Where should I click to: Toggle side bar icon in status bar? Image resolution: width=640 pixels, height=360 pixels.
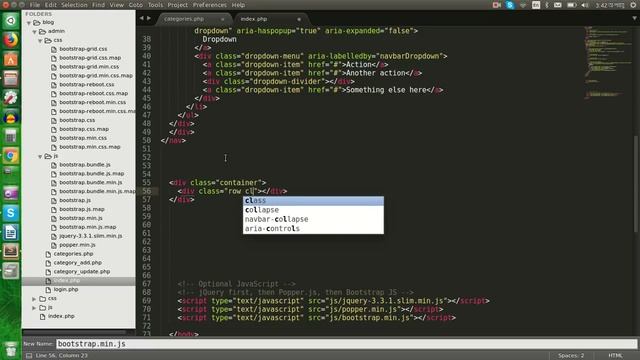(x=29, y=356)
